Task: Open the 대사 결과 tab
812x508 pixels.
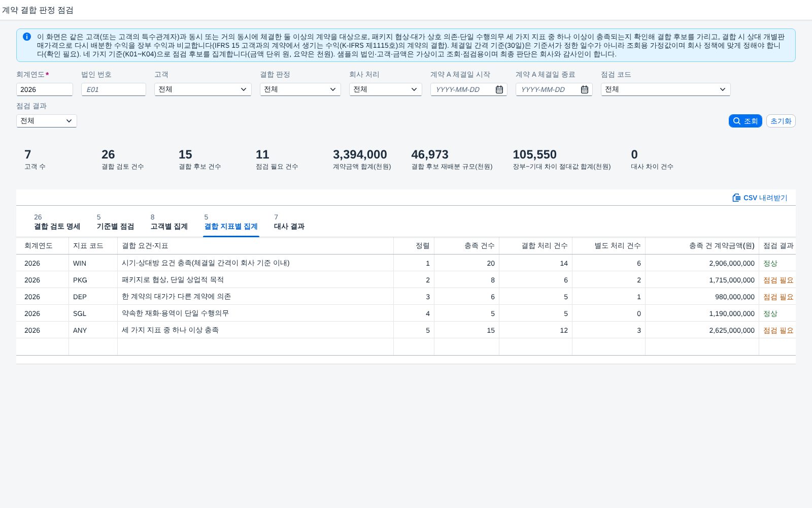Action: click(x=289, y=222)
